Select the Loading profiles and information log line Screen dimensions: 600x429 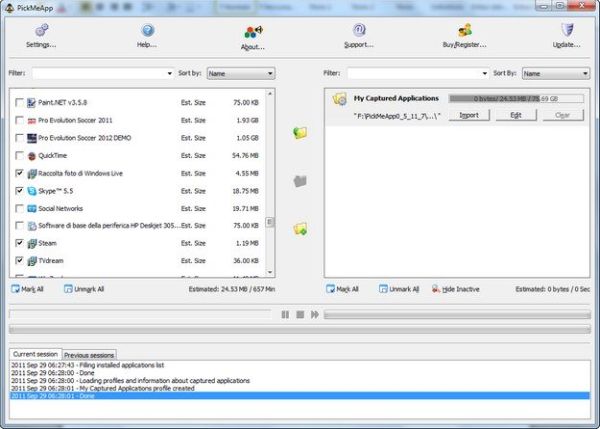click(300, 380)
